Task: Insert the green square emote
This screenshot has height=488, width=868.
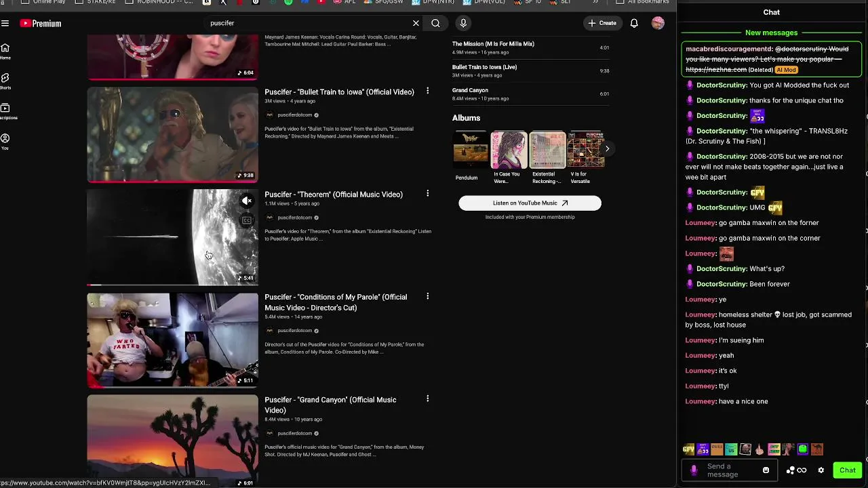Action: pyautogui.click(x=802, y=449)
